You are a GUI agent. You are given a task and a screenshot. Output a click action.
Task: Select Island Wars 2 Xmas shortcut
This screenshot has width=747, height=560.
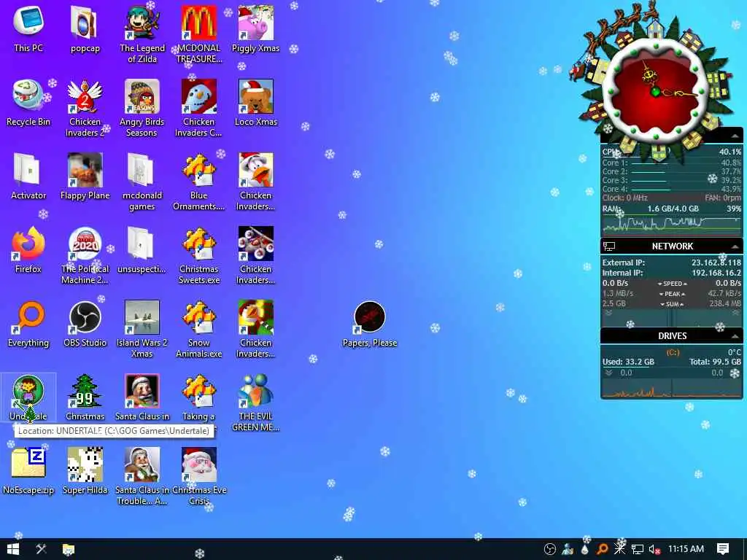142,329
